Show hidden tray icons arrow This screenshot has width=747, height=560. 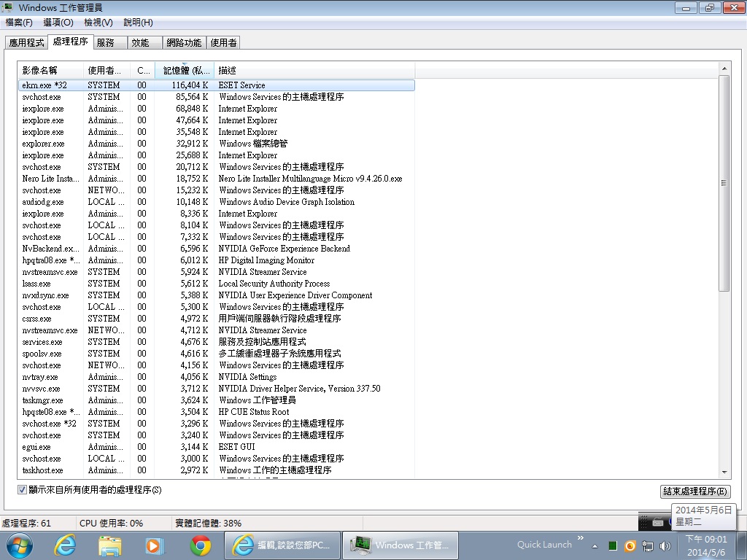[595, 546]
